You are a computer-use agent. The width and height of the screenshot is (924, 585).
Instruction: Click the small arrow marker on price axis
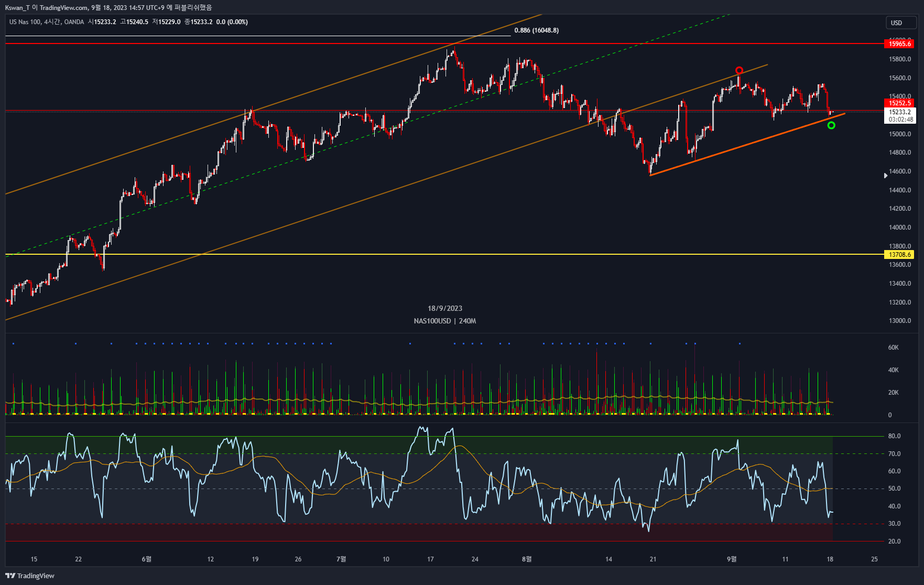click(x=886, y=176)
